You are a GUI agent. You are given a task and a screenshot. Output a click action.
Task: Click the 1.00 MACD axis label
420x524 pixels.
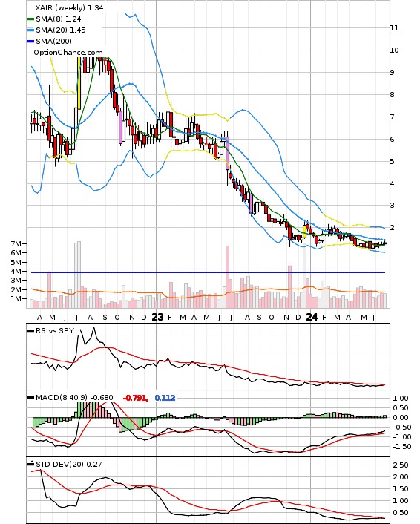[x=400, y=399]
